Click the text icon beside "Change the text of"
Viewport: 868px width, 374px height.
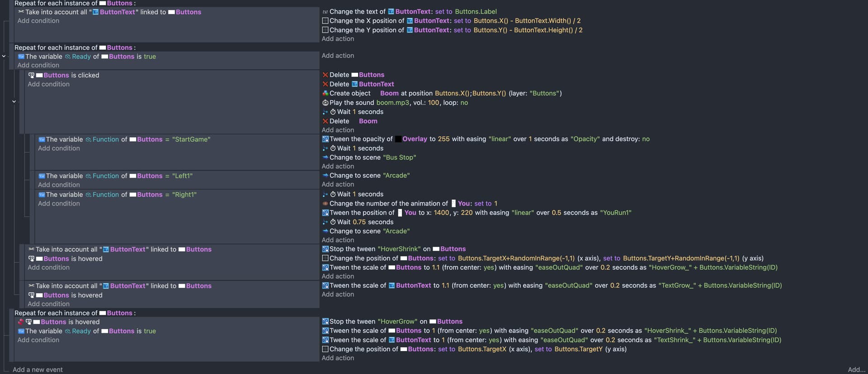[x=325, y=12]
